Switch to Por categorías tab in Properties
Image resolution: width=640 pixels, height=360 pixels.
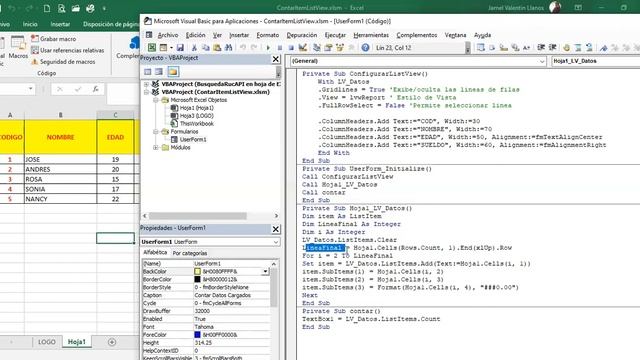pos(190,253)
